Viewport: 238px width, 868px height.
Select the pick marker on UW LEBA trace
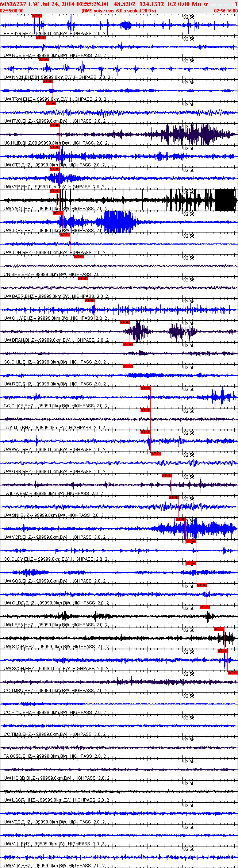[205, 607]
